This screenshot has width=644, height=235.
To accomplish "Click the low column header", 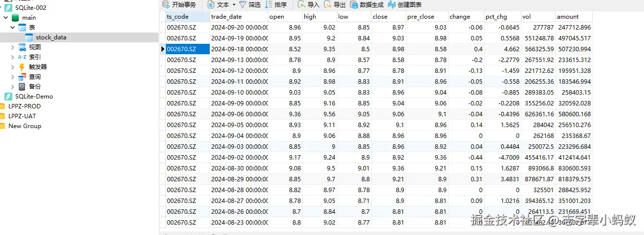I will point(354,17).
